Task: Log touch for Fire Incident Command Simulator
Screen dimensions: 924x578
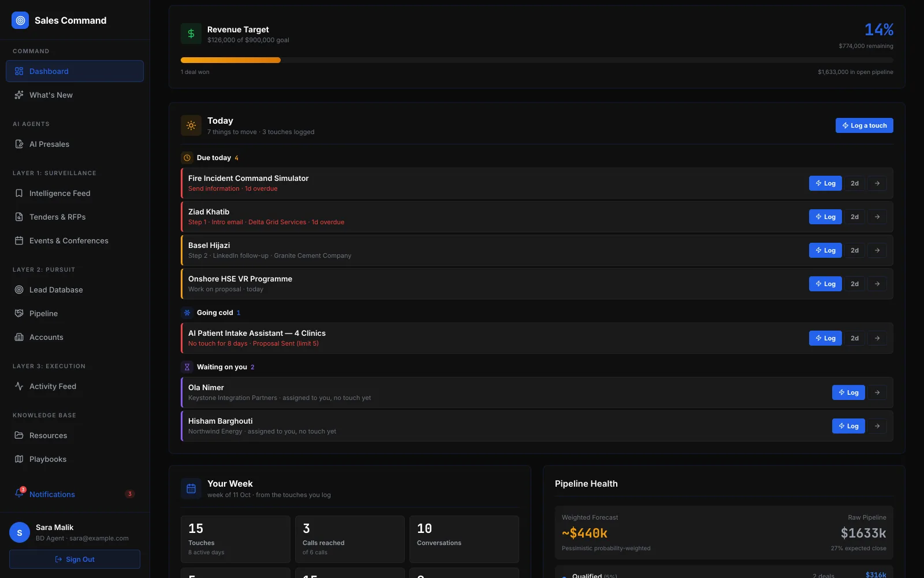Action: 825,183
